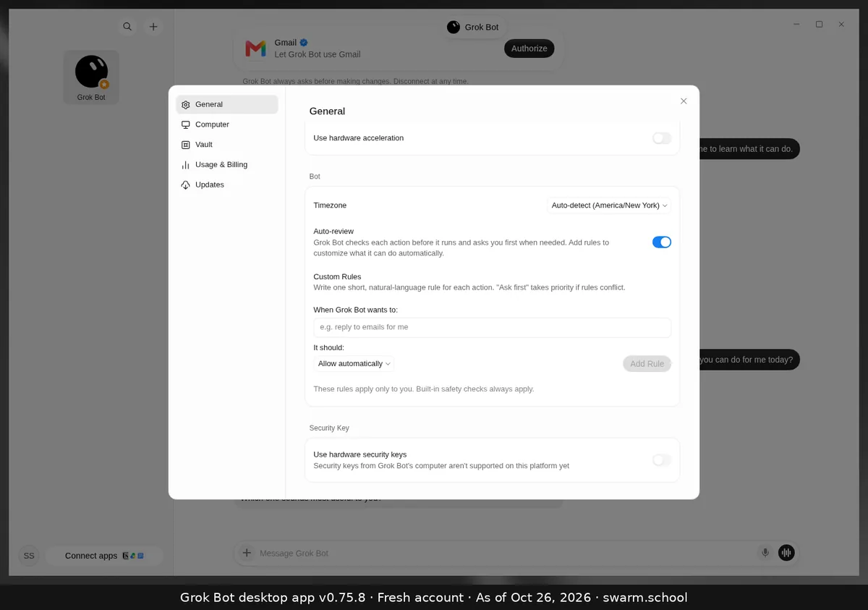Click the Grok Bot title header pill

coord(473,27)
